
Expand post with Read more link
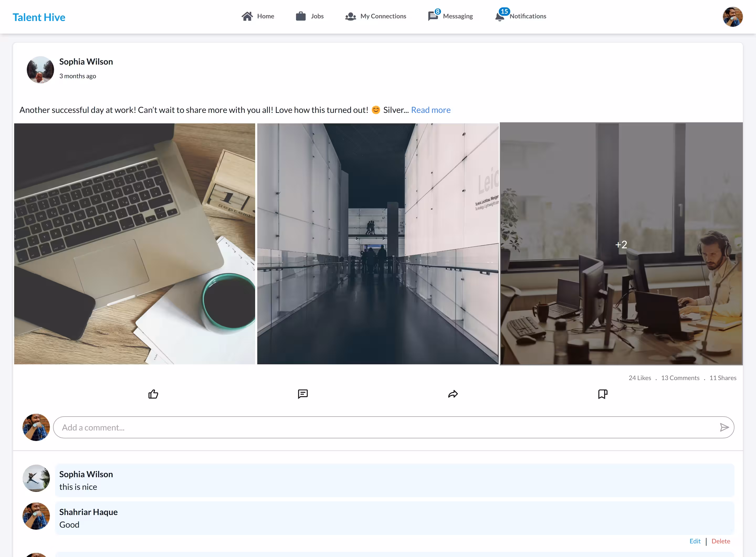[430, 110]
